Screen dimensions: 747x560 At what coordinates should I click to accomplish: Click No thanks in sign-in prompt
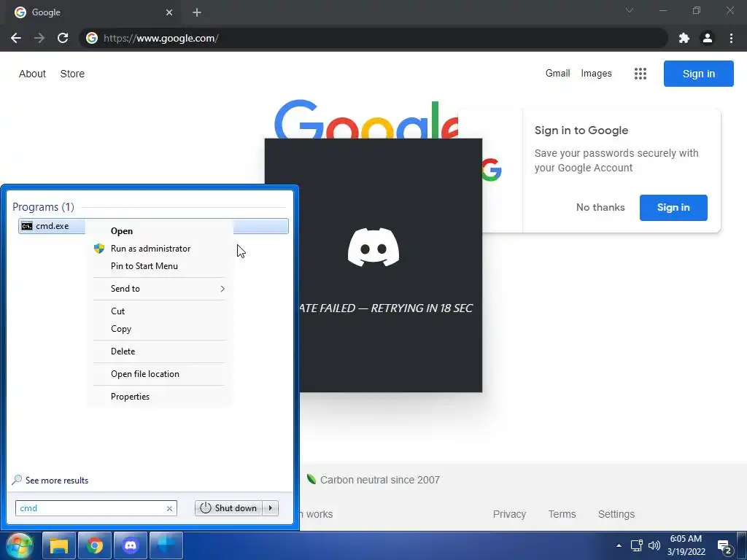coord(600,208)
